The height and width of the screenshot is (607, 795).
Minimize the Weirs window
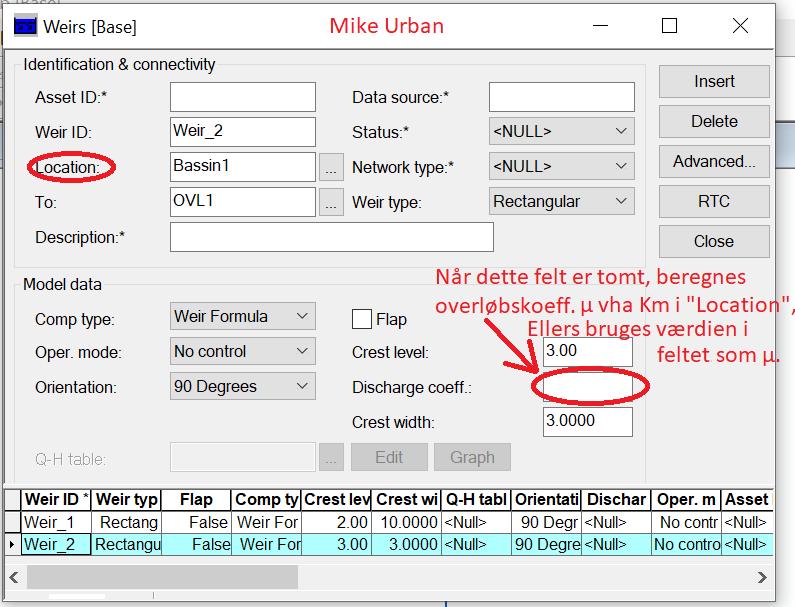pos(600,25)
